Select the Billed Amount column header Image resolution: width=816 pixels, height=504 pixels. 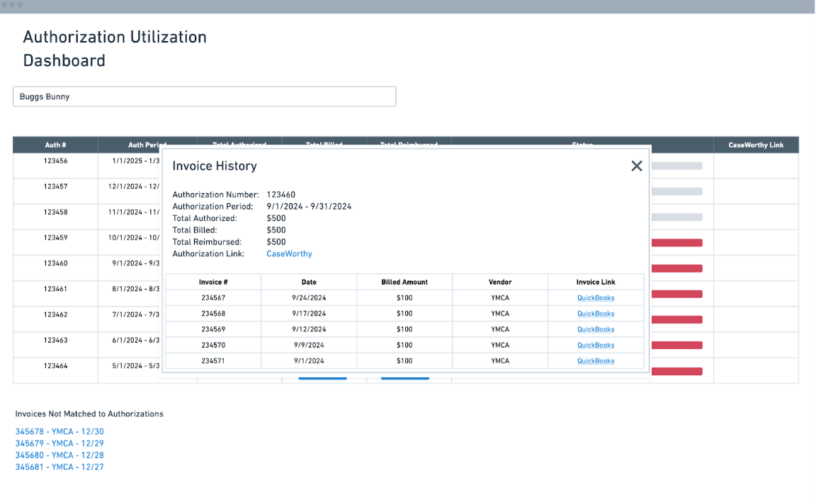click(x=404, y=282)
